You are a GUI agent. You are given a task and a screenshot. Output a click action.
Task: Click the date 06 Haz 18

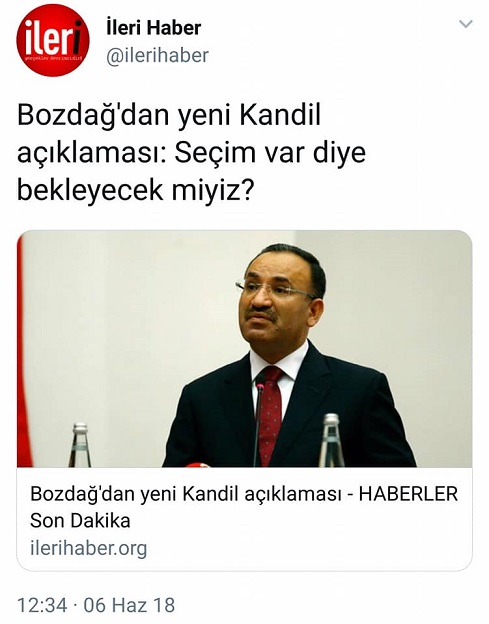coord(129,605)
